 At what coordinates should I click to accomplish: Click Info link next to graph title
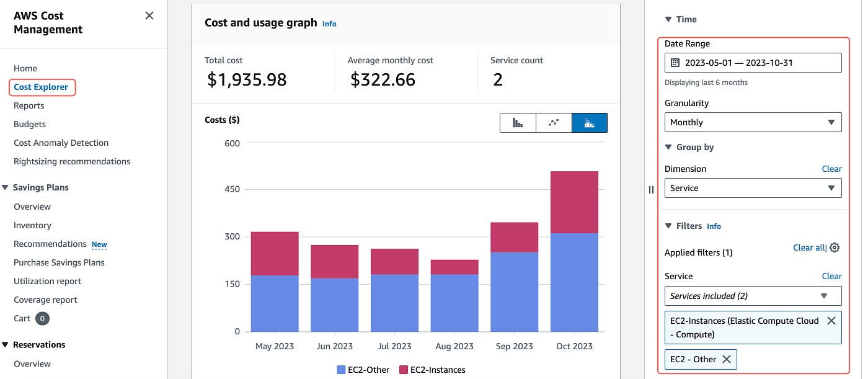click(x=329, y=24)
